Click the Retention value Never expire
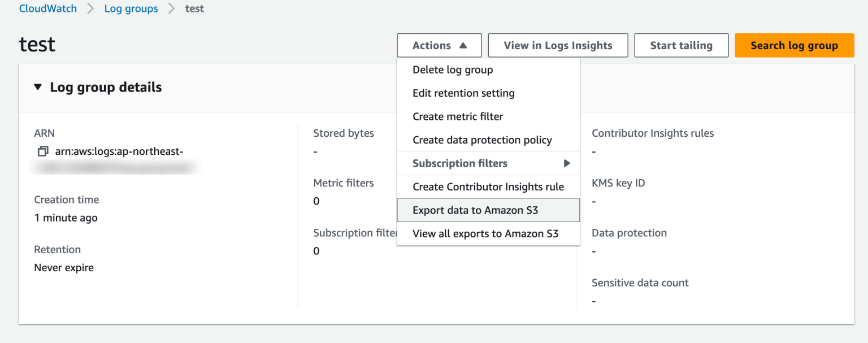The height and width of the screenshot is (343, 868). tap(64, 268)
